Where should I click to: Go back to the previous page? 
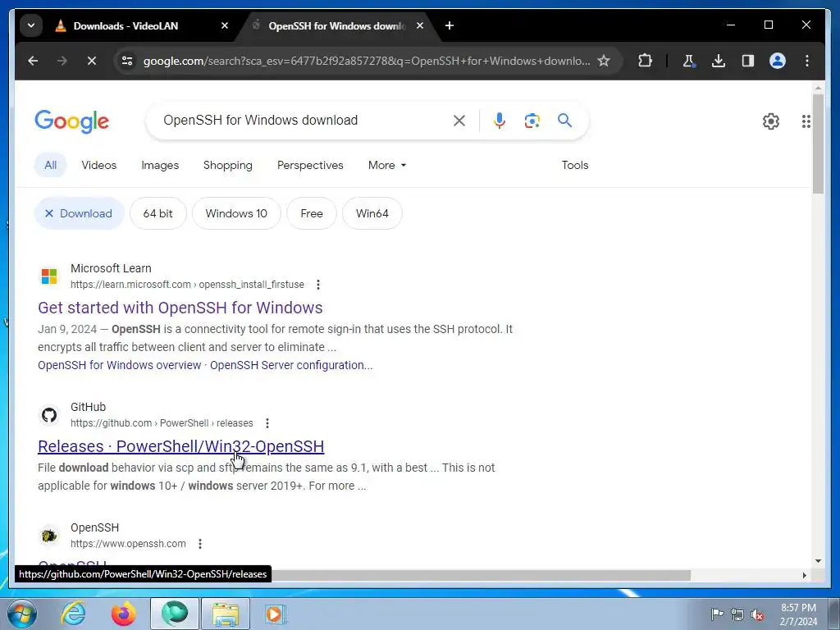pyautogui.click(x=33, y=61)
